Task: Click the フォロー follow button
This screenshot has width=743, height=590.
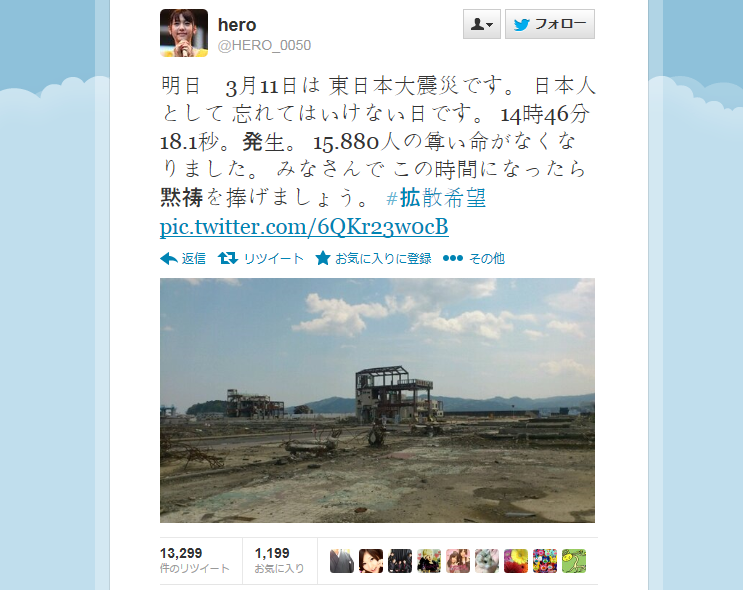Action: (550, 24)
